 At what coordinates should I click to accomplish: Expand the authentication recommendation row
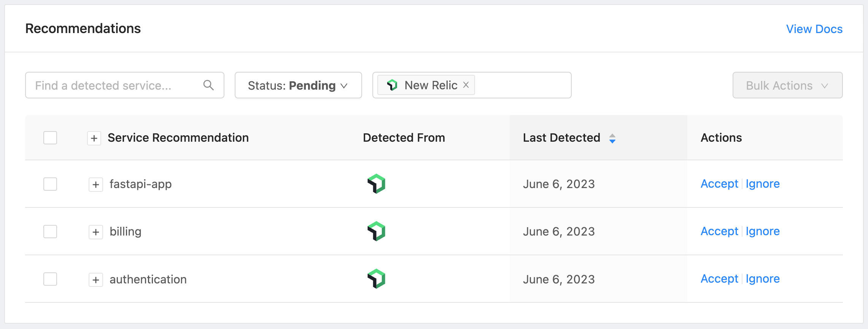(x=96, y=280)
